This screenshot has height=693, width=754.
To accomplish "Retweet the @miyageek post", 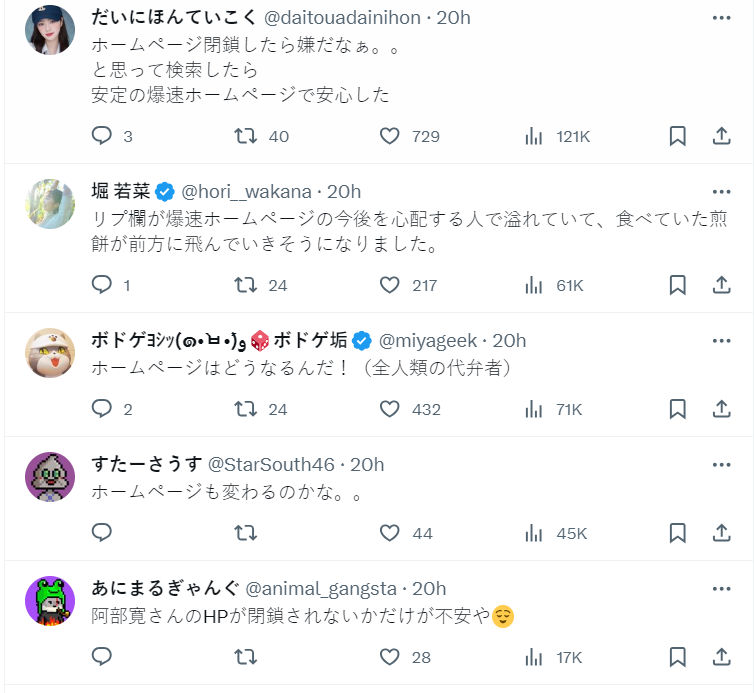I will pyautogui.click(x=245, y=408).
